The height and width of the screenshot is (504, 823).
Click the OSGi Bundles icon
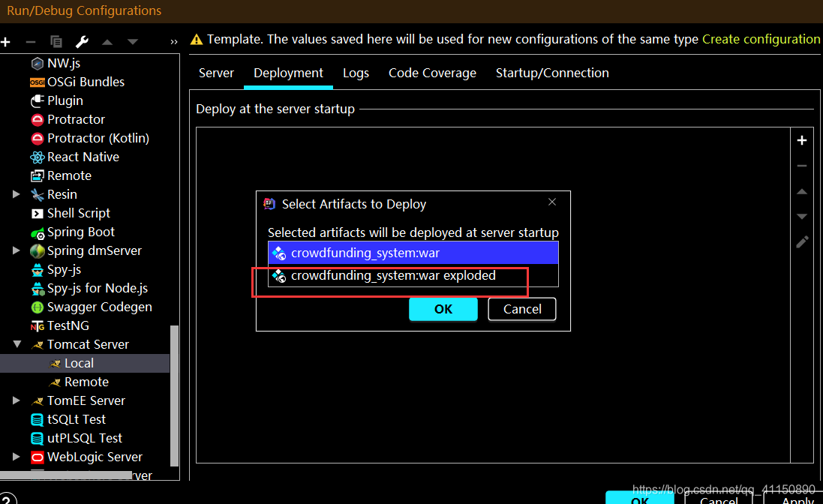tap(38, 82)
